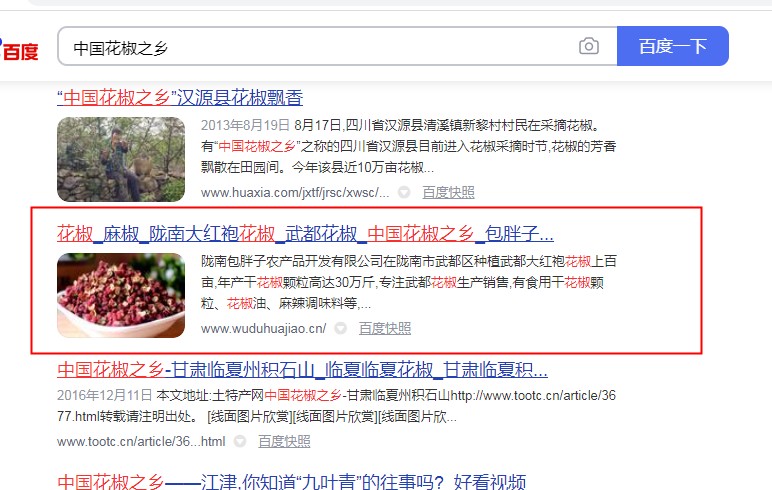Image resolution: width=772 pixels, height=490 pixels.
Task: Open the 汉源县花椒飘香 result title
Action: tap(180, 98)
